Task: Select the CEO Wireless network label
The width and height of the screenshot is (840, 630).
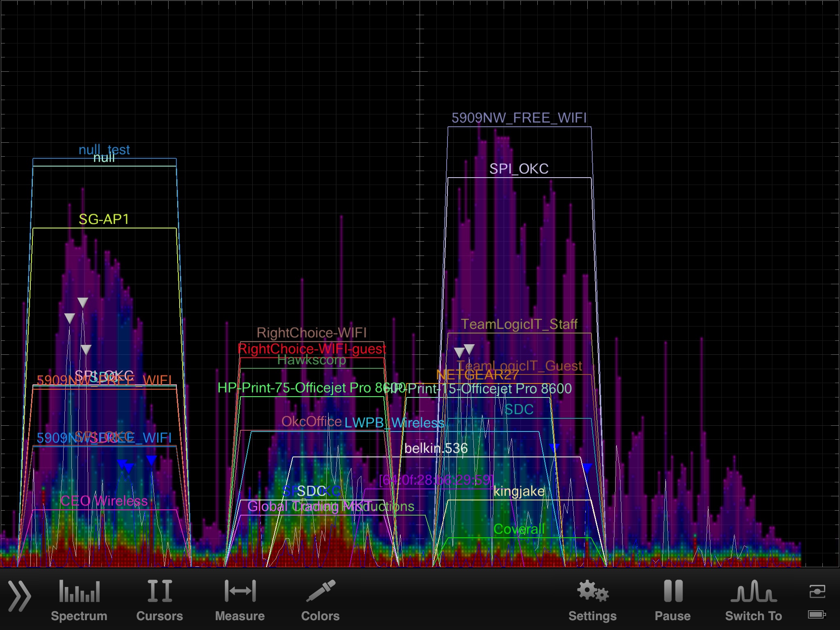Action: point(104,501)
